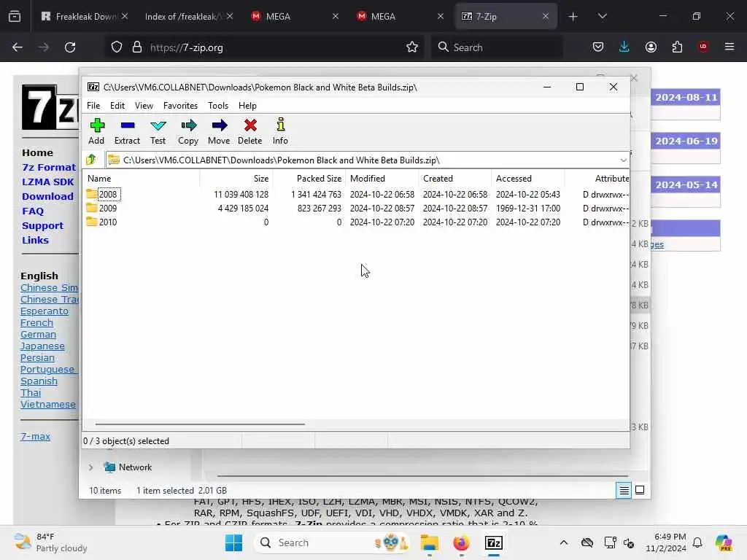Open the Windows Start menu

click(x=233, y=542)
